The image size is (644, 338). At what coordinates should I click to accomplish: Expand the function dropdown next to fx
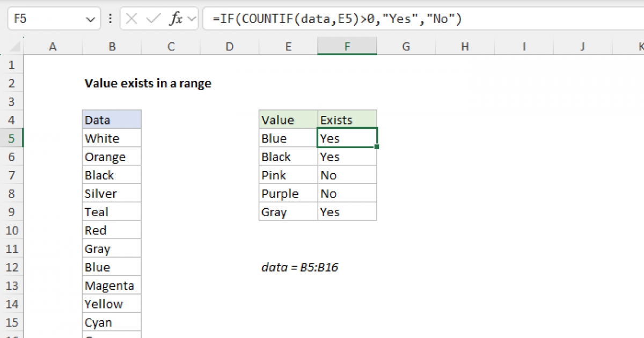193,19
